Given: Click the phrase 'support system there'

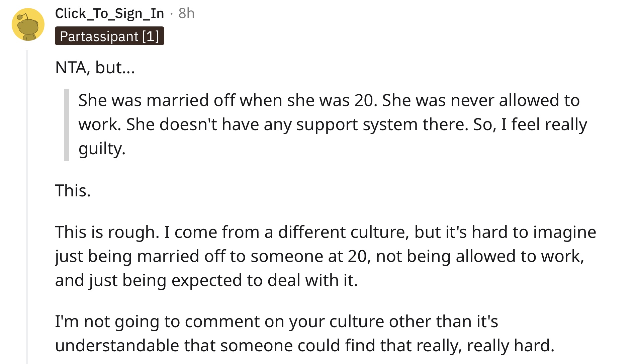Looking at the screenshot, I should pyautogui.click(x=382, y=124).
